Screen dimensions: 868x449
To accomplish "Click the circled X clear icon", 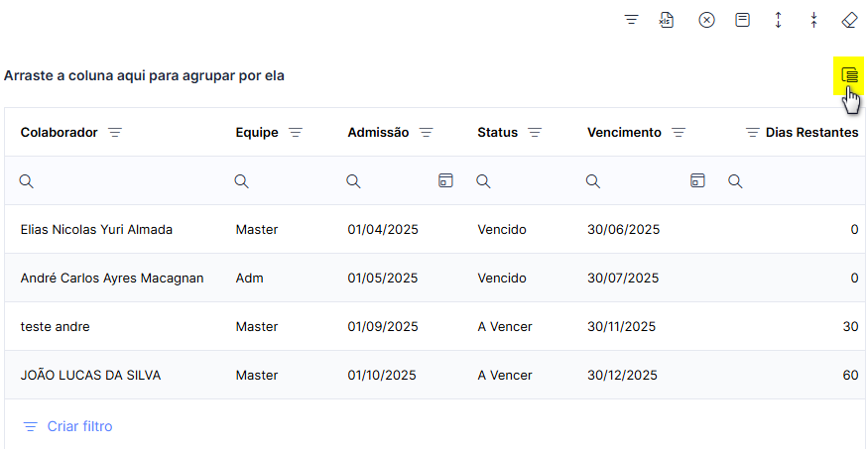I will (707, 21).
